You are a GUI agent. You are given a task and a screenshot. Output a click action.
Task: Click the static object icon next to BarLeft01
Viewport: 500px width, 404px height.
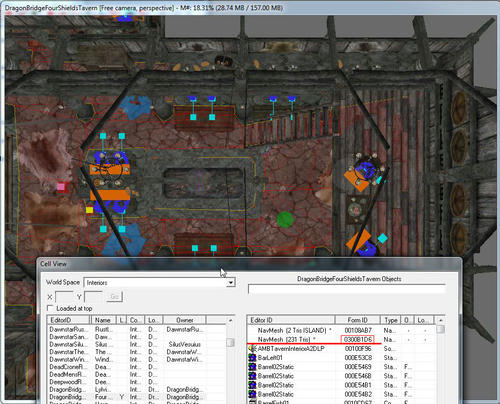(252, 358)
